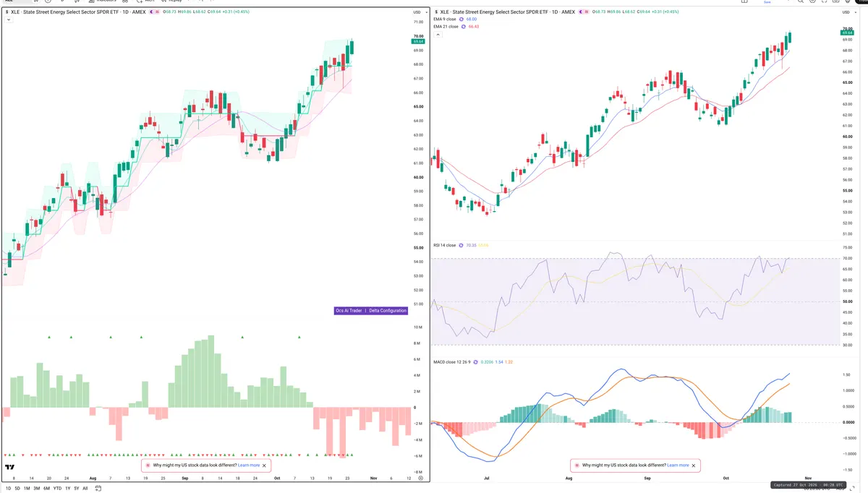Click the moon session icon on right chart title

(x=581, y=12)
